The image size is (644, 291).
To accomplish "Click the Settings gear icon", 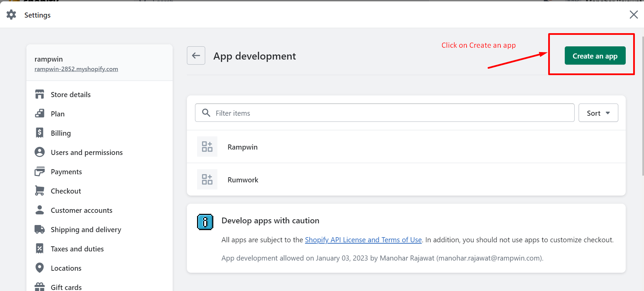I will pos(11,15).
